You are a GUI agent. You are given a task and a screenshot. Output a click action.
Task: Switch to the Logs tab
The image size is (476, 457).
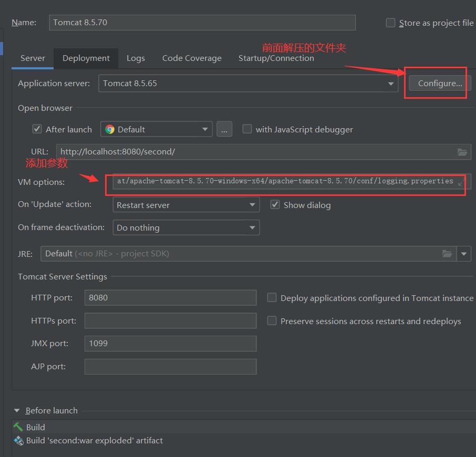pyautogui.click(x=136, y=58)
